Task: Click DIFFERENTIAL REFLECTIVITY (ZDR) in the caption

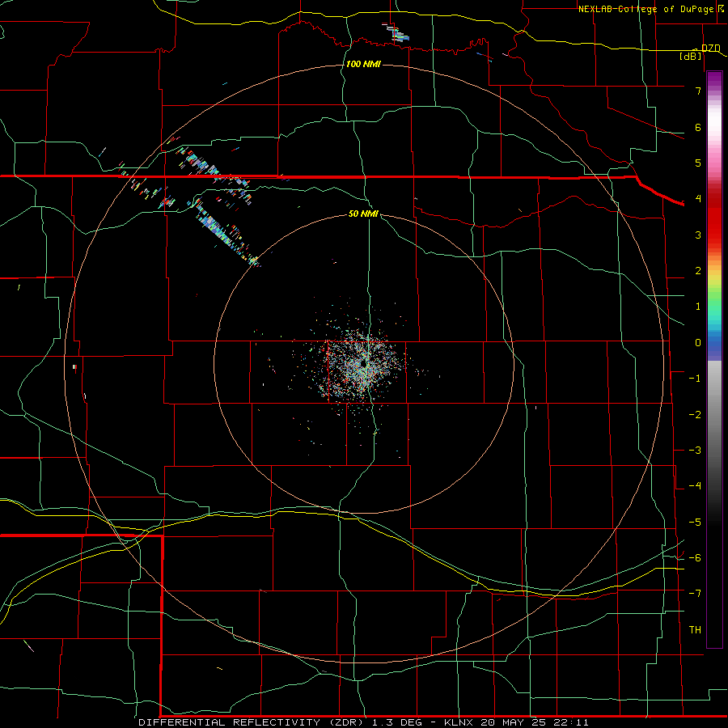Action: click(x=253, y=722)
